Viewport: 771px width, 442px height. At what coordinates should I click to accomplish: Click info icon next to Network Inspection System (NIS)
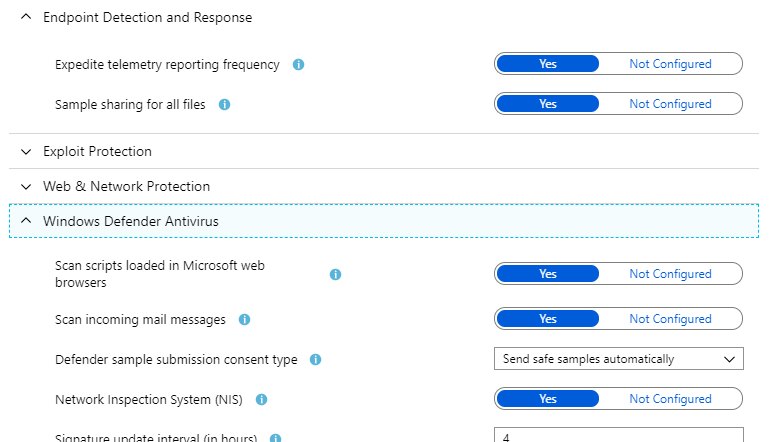tap(261, 400)
